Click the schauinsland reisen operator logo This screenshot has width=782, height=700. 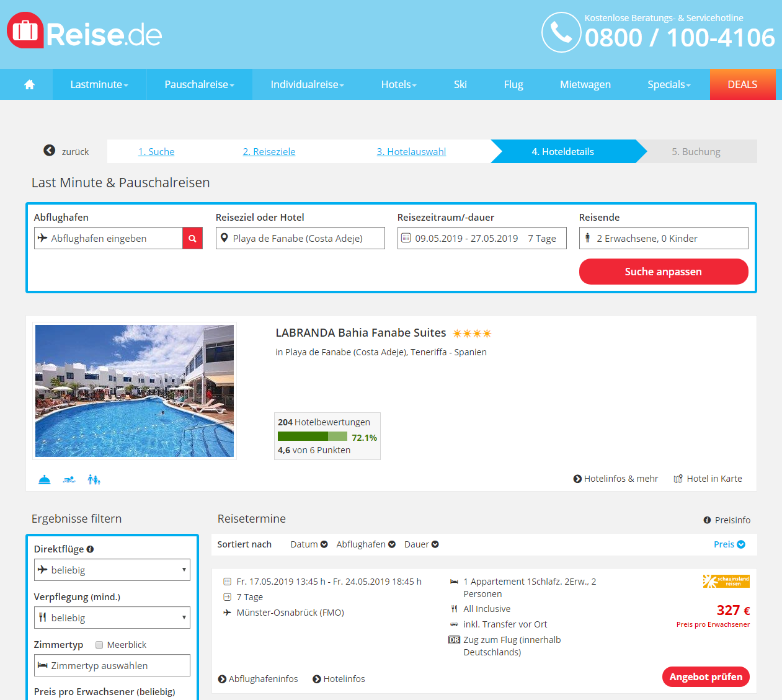726,581
